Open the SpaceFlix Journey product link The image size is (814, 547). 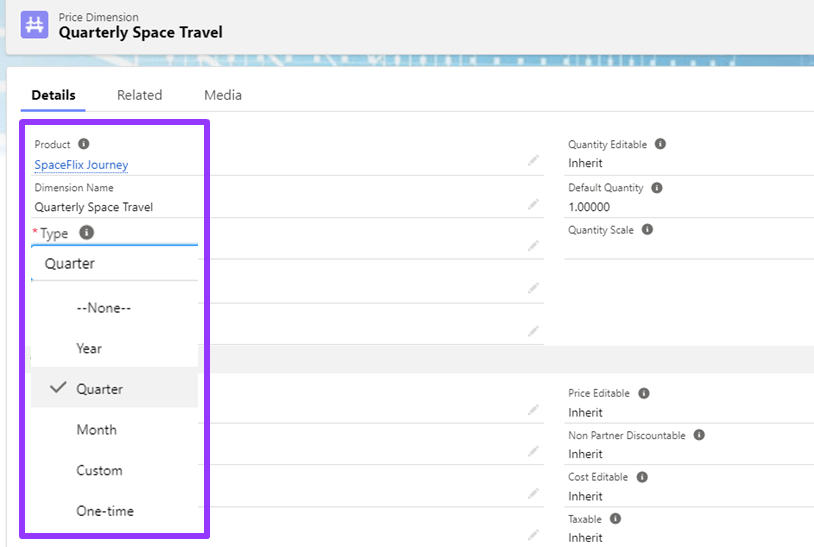click(81, 165)
